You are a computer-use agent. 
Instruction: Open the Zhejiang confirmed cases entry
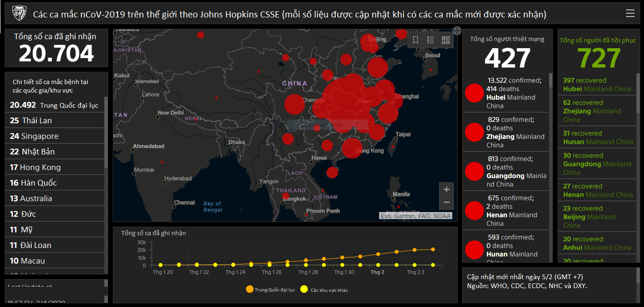click(x=506, y=132)
